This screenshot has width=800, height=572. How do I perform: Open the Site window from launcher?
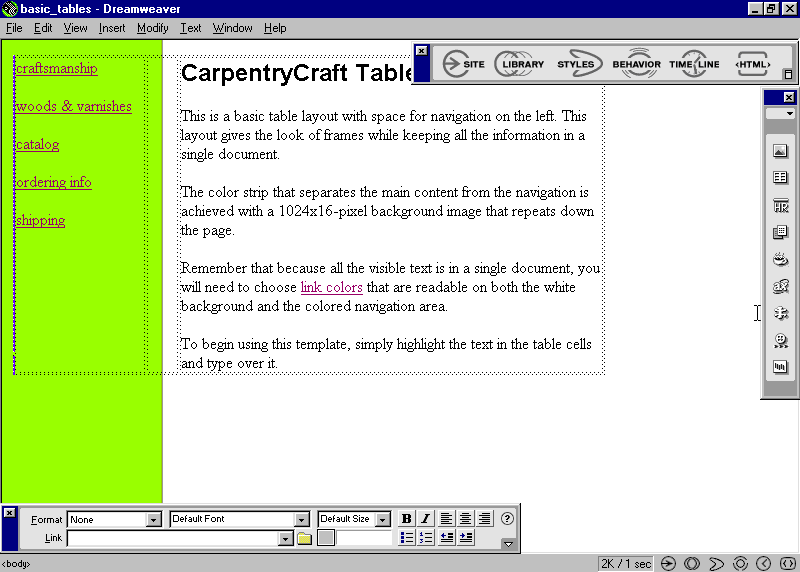point(464,65)
